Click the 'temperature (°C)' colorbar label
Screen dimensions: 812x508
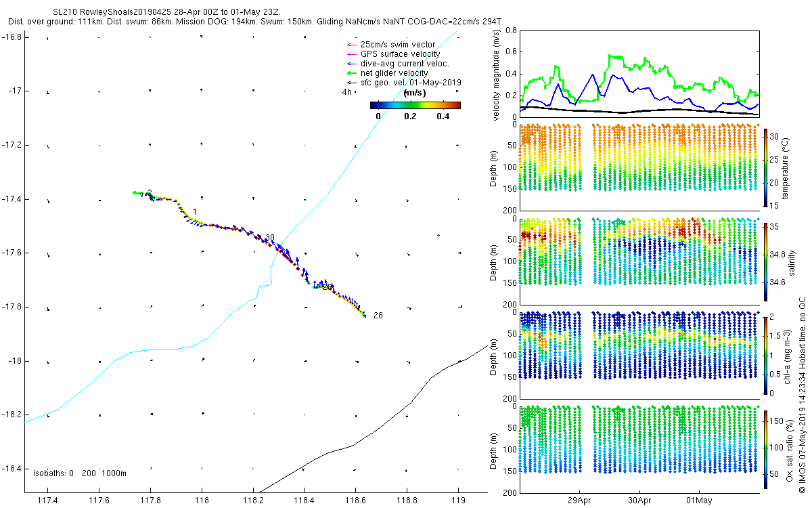click(x=787, y=167)
